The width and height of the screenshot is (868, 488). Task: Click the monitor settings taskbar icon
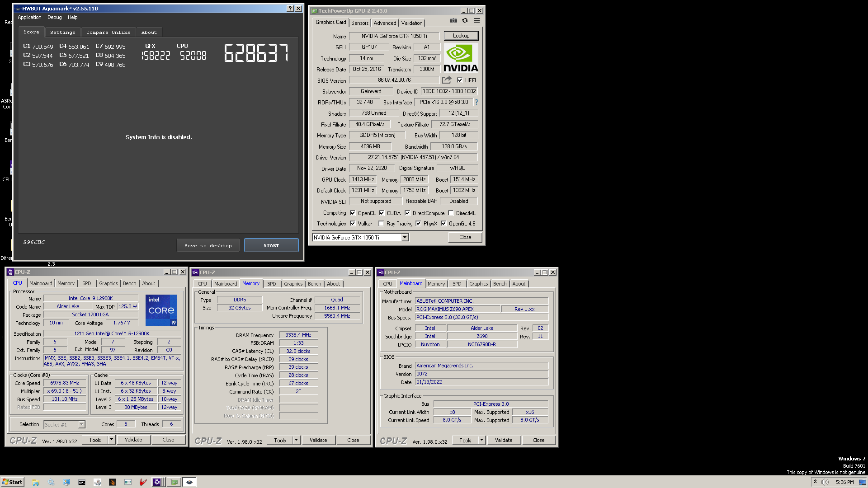click(66, 482)
